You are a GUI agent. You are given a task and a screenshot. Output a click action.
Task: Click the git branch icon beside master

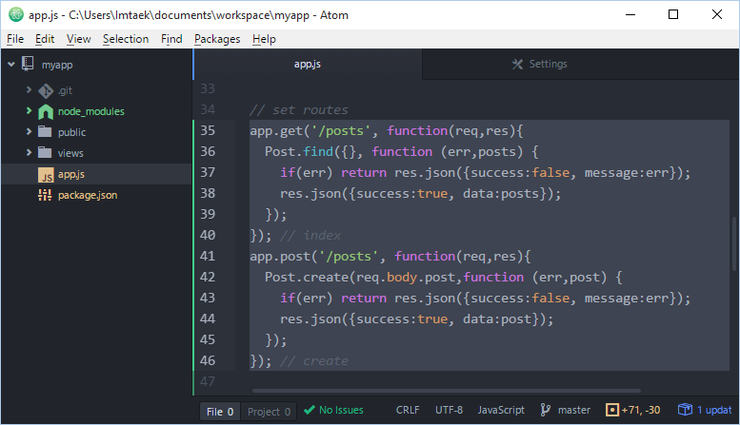(x=545, y=410)
